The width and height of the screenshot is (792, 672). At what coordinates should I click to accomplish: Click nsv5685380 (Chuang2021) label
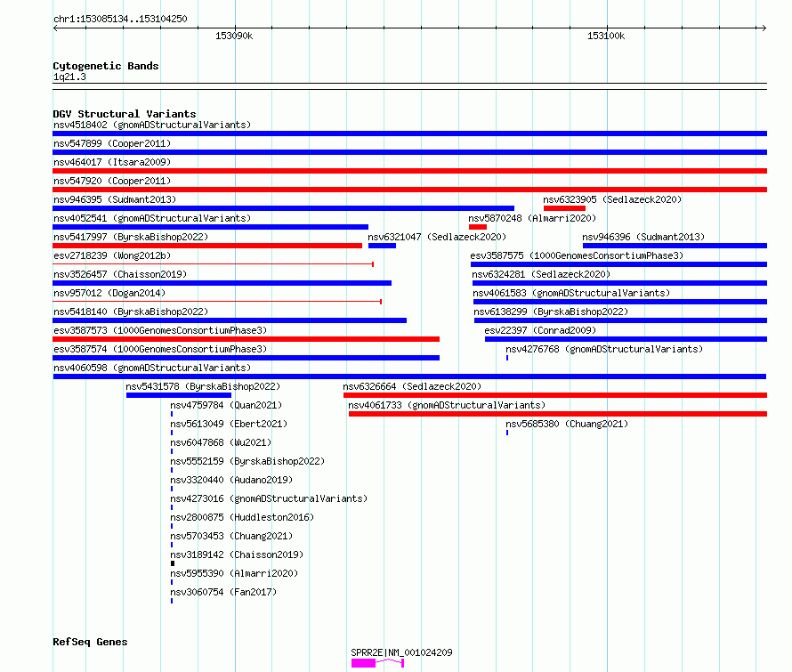click(567, 424)
